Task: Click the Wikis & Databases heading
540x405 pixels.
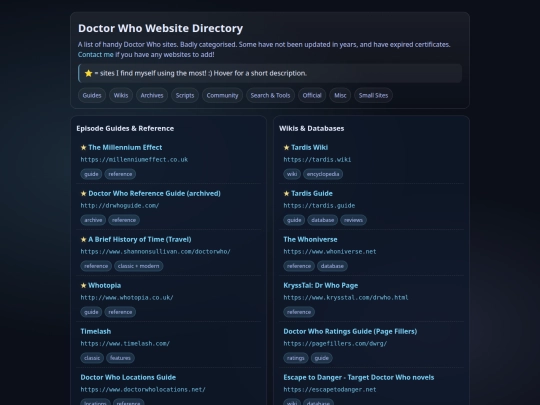Action: tap(312, 128)
